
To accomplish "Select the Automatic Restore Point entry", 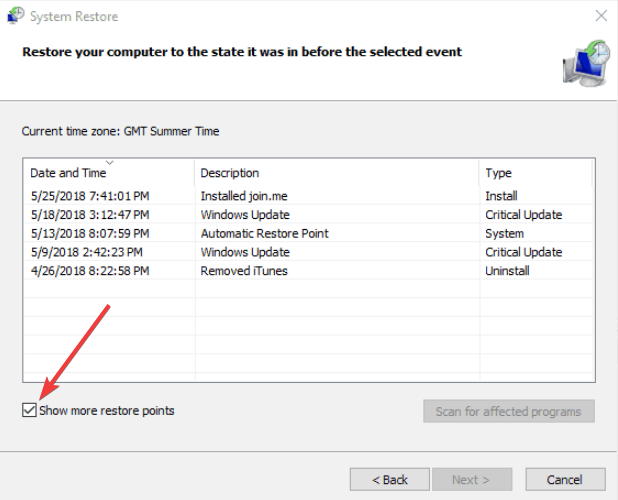I will coord(309,233).
